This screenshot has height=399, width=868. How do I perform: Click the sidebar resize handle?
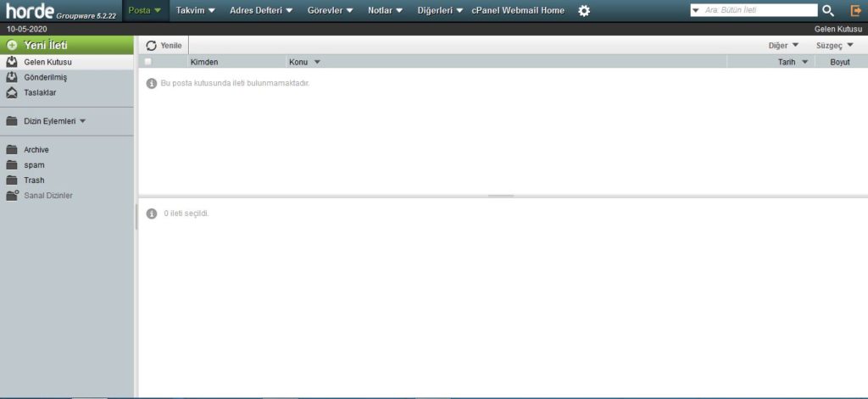[x=136, y=216]
